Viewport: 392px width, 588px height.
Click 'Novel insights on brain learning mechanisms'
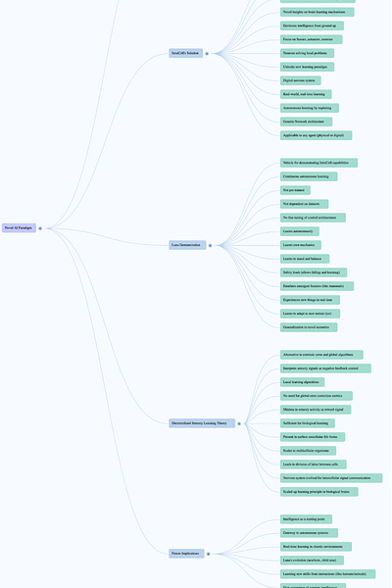pos(317,12)
